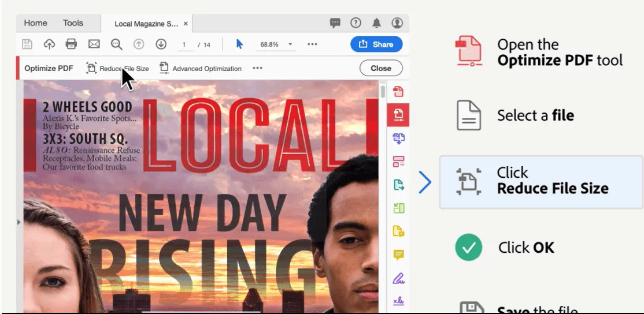The height and width of the screenshot is (314, 644).
Task: Open the Export PDF sidebar tool
Action: [x=398, y=185]
